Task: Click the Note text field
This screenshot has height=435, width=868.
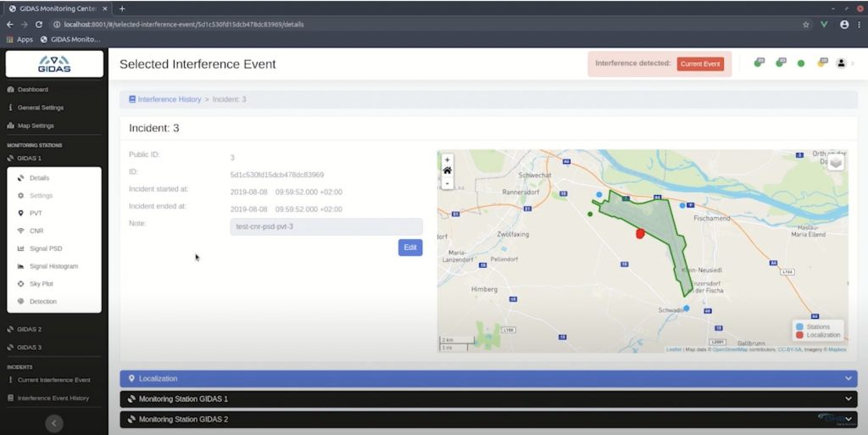Action: 326,226
